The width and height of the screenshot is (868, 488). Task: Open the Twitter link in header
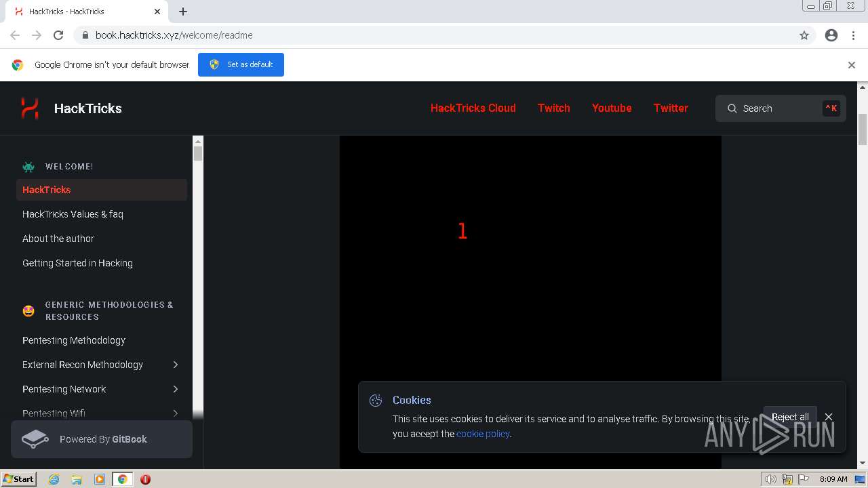click(x=671, y=108)
